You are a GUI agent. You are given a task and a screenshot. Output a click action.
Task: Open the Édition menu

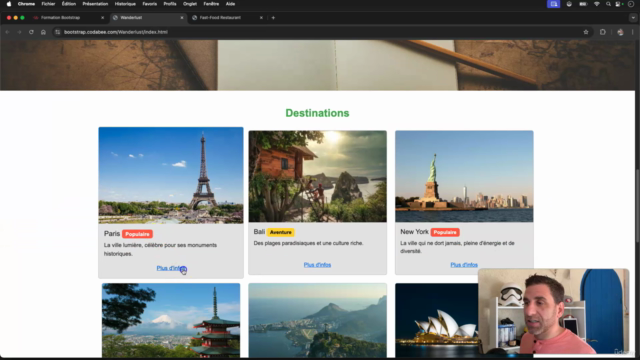pos(69,4)
